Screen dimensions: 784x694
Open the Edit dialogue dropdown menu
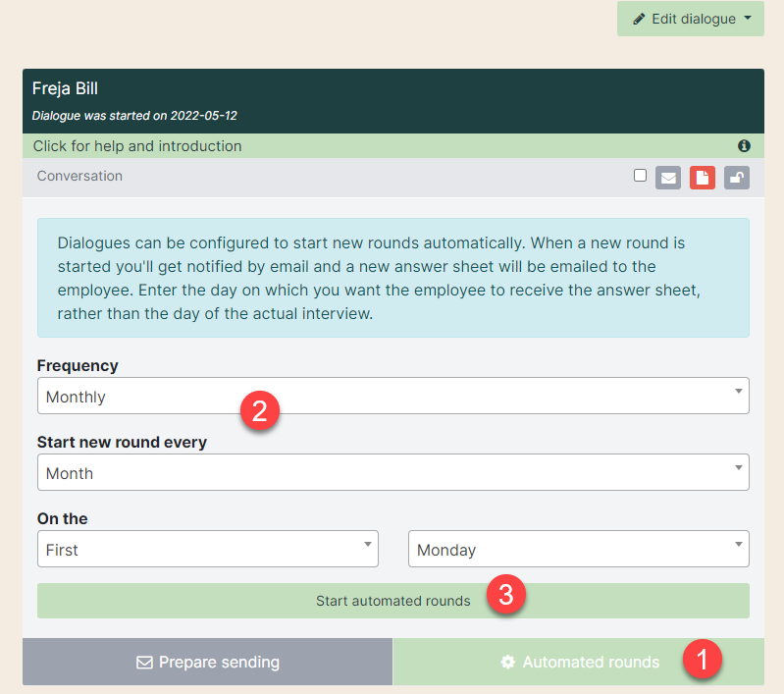coord(690,19)
